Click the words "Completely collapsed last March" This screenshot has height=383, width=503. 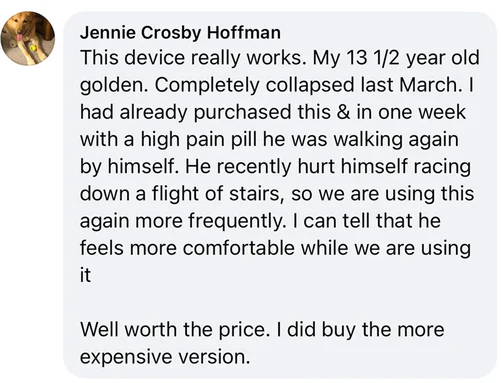306,85
